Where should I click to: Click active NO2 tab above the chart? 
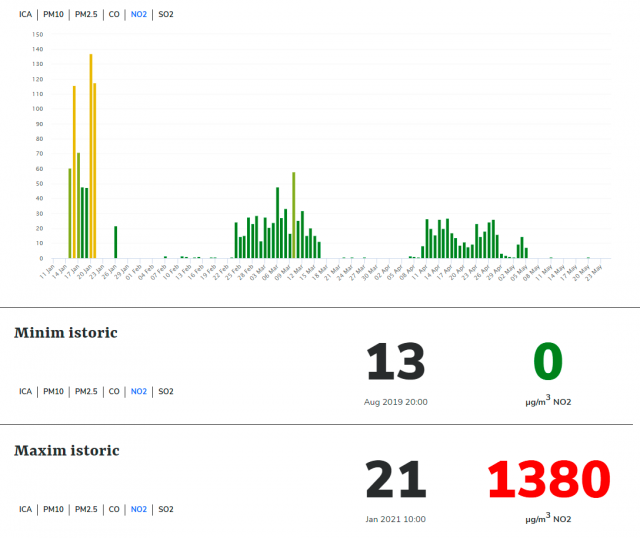point(139,15)
